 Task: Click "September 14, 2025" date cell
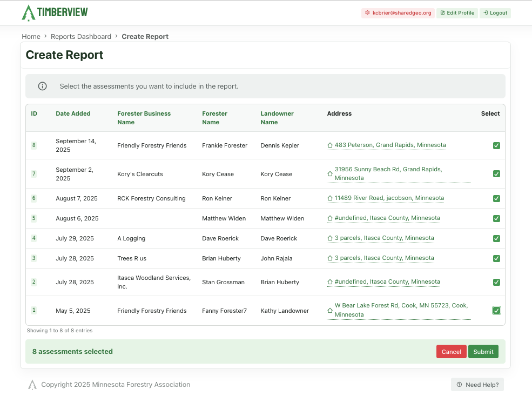(76, 145)
